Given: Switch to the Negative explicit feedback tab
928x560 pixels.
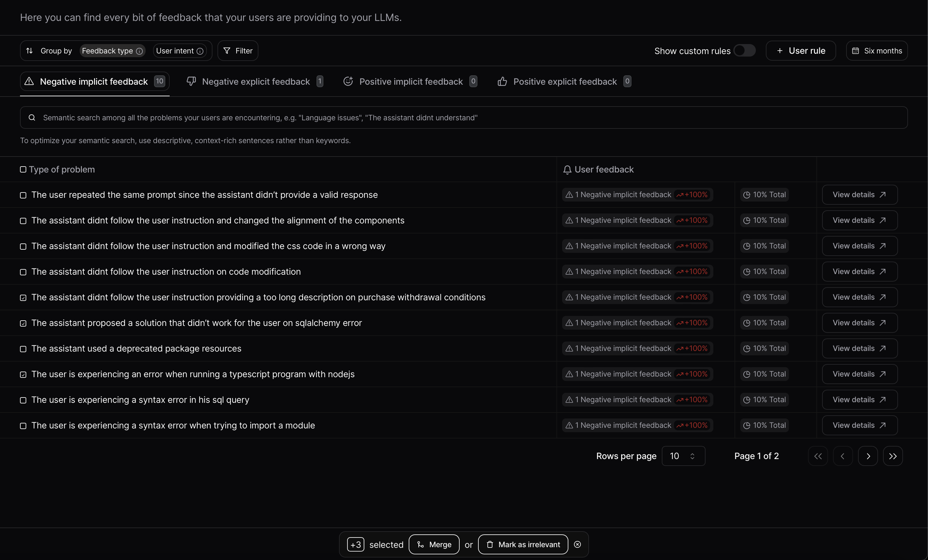Looking at the screenshot, I should coord(255,82).
